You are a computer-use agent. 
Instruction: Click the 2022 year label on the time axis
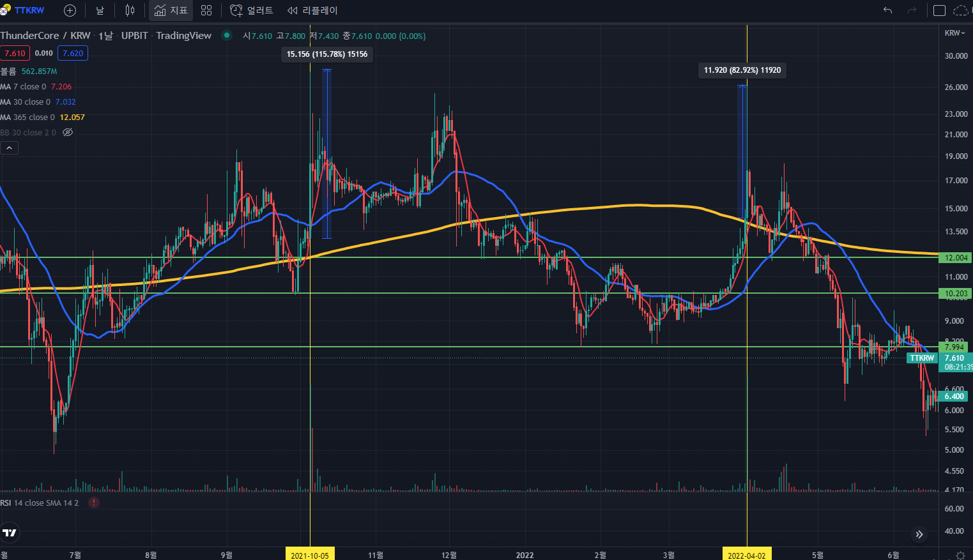pyautogui.click(x=525, y=555)
